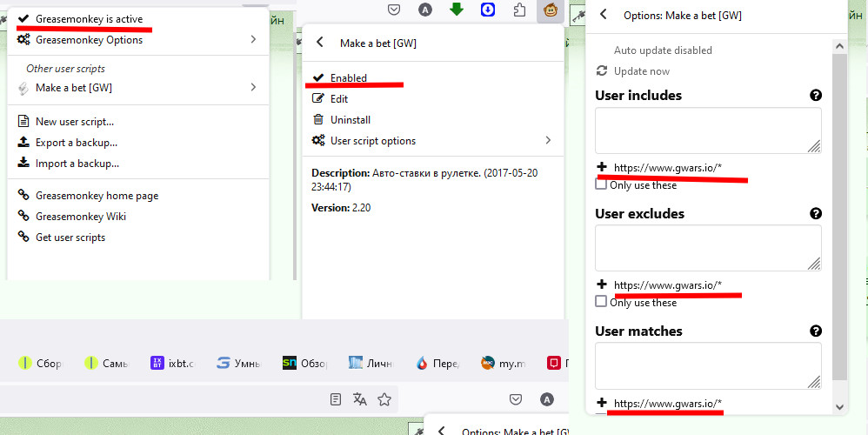The image size is (868, 435).
Task: Toggle reader view icon in address bar
Action: (336, 399)
